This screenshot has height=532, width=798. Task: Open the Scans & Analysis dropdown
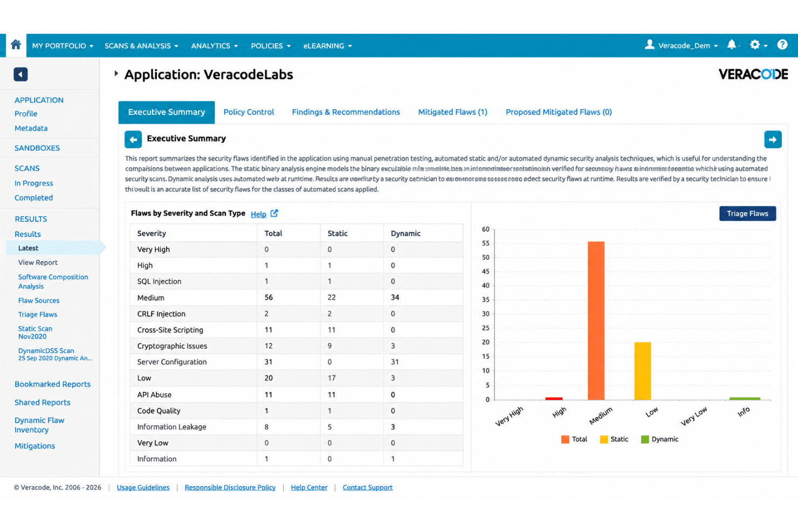coord(141,46)
